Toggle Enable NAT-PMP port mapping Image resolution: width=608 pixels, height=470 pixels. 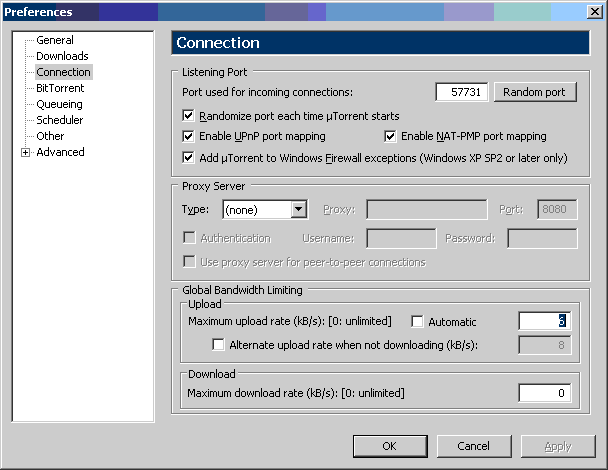[392, 136]
